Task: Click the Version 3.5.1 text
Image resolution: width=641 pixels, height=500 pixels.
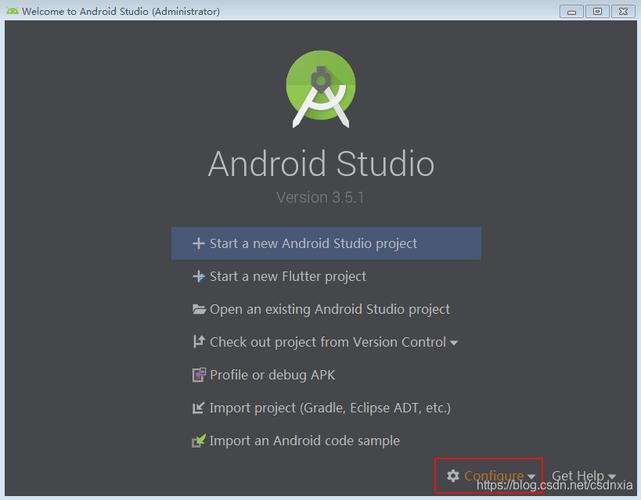Action: click(320, 198)
